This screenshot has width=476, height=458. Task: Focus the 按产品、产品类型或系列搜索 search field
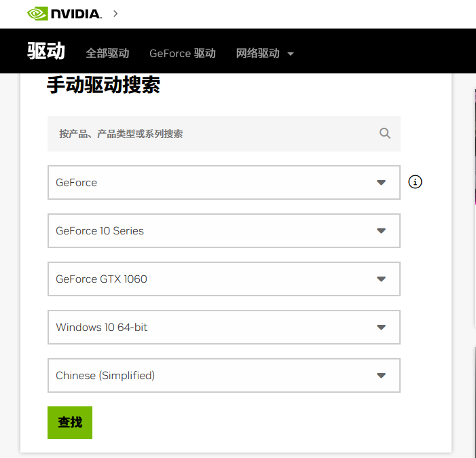click(x=210, y=134)
